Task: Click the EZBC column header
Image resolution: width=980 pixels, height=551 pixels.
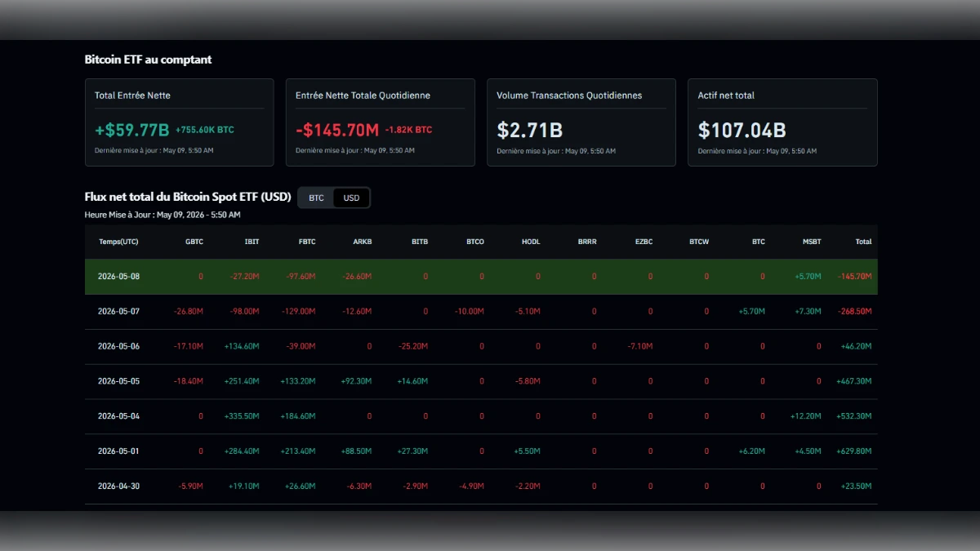Action: point(644,242)
